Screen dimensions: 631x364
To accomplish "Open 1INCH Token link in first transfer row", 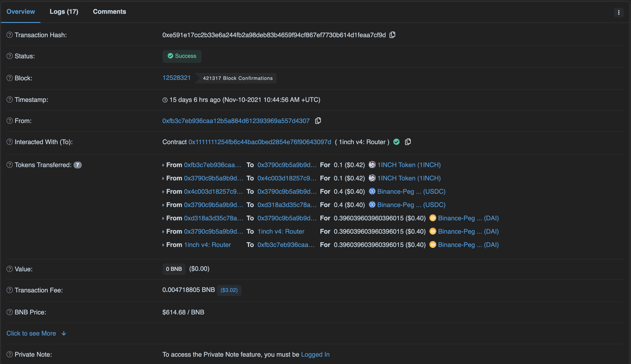I will pos(409,165).
